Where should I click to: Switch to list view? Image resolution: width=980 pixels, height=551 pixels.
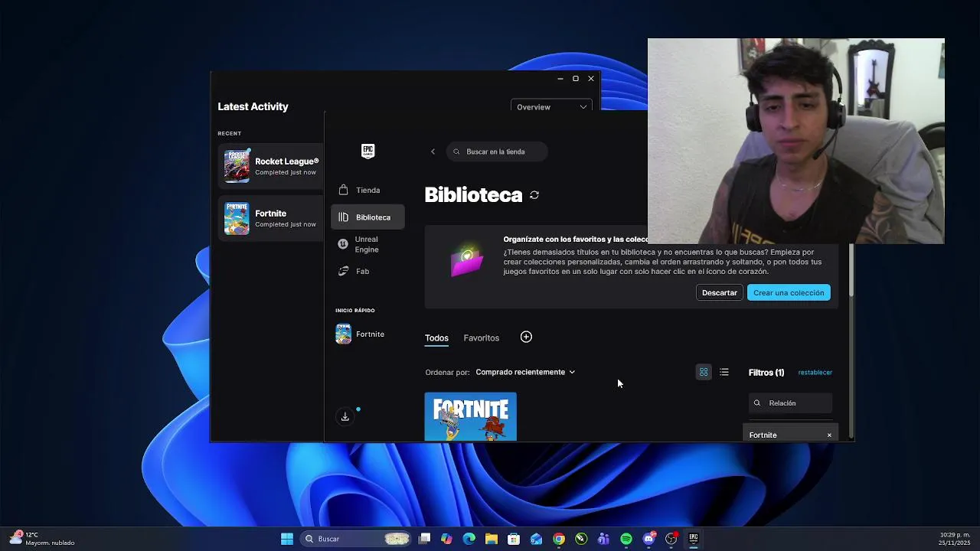click(724, 372)
